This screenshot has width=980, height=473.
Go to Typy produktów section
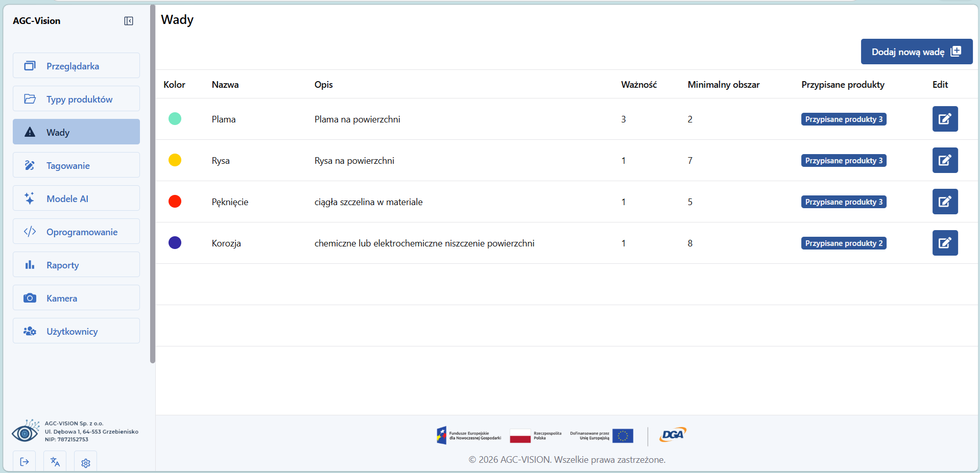click(76, 99)
